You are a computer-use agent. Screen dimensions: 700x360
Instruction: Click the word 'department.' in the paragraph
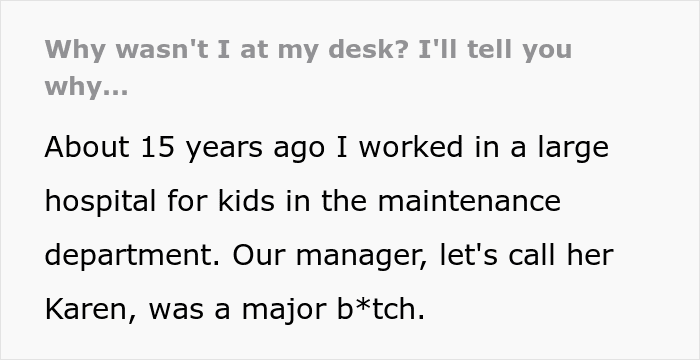133,255
